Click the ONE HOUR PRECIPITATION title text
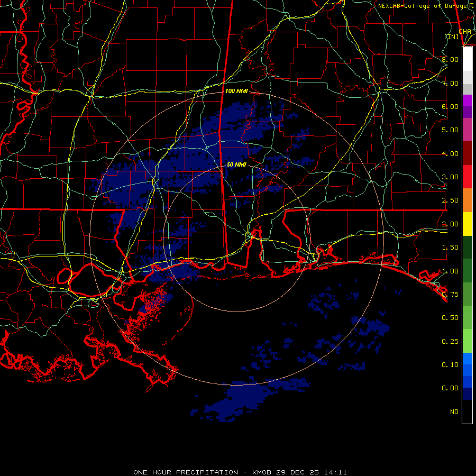The height and width of the screenshot is (476, 476). 186,472
